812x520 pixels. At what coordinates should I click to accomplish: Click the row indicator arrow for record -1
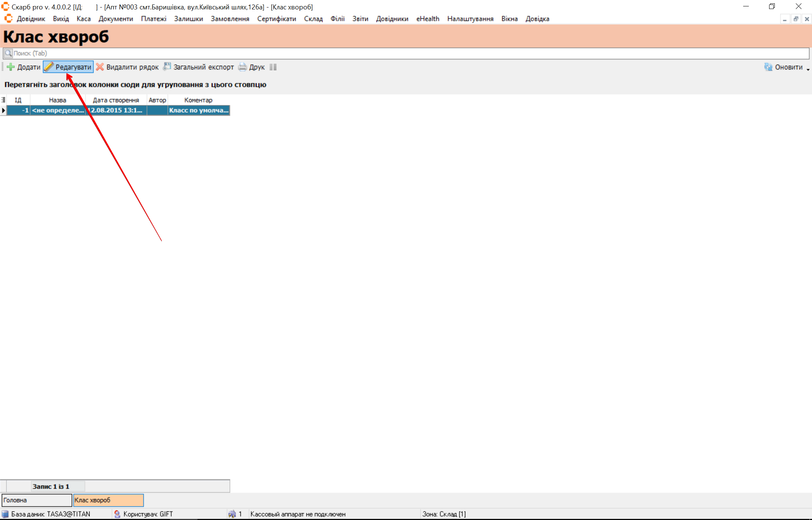coord(3,111)
